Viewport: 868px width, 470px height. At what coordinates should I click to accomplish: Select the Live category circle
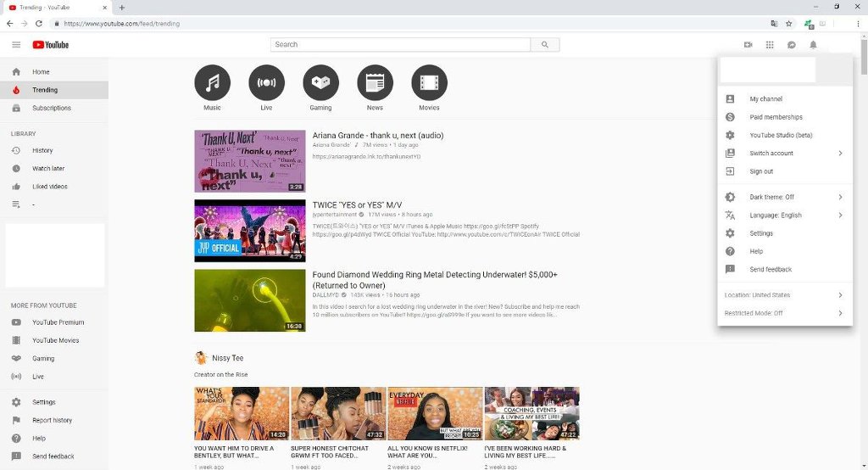tap(266, 82)
